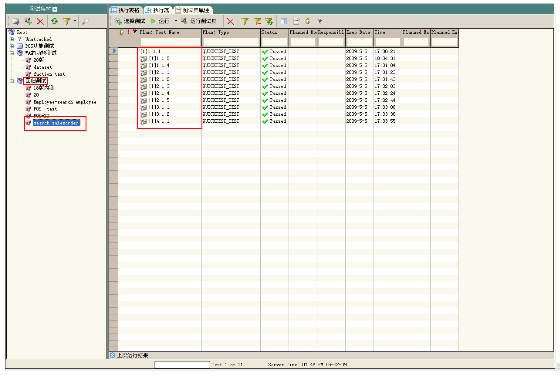Viewport: 560px width, 375px height.
Task: Open the find magnifier in tree toolbar
Action: point(85,21)
